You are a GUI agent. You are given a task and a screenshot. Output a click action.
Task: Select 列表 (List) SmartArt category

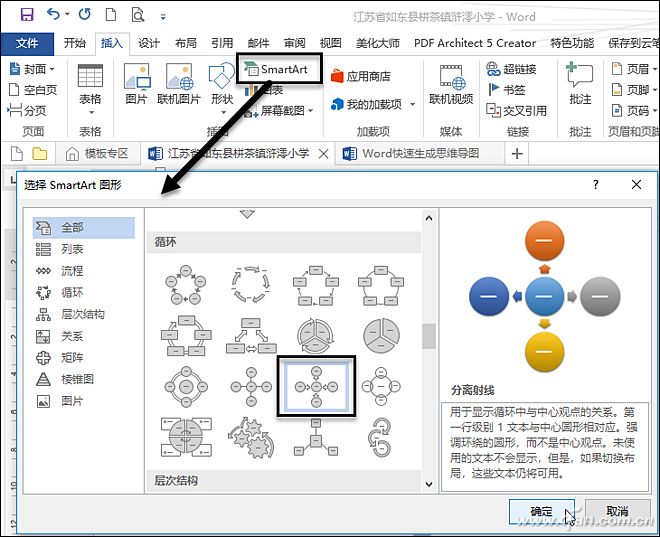[x=83, y=249]
